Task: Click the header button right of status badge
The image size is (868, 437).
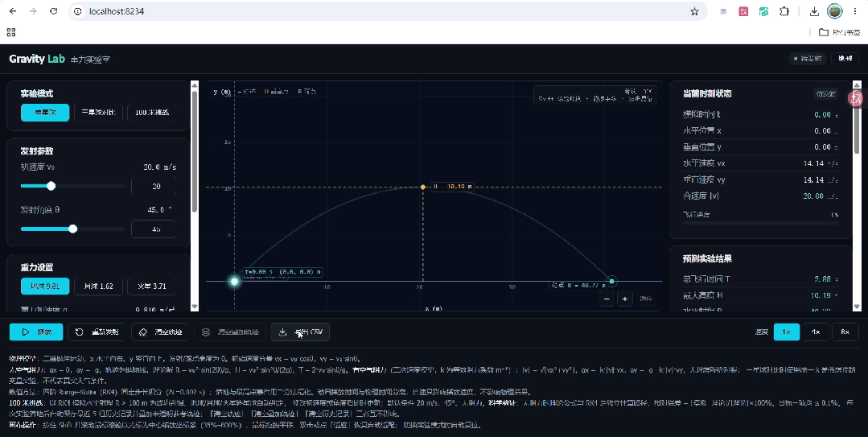Action: [x=845, y=59]
